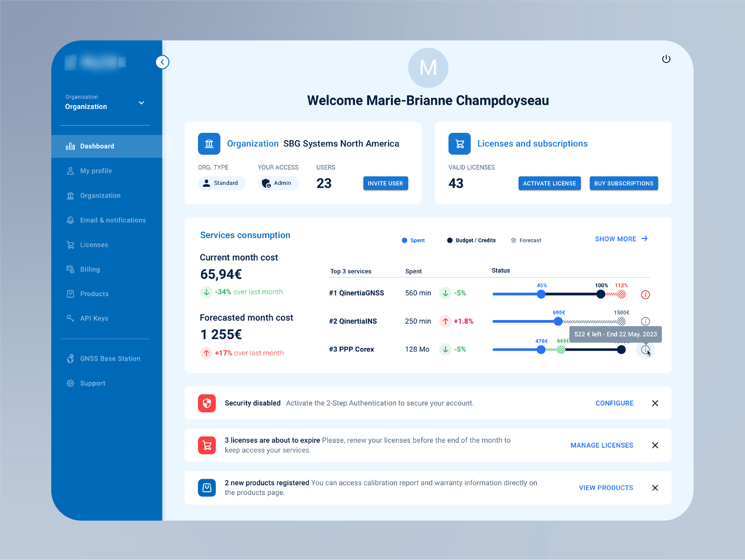Go to GNSS Base Station page
Viewport: 745px width, 560px height.
[x=110, y=359]
